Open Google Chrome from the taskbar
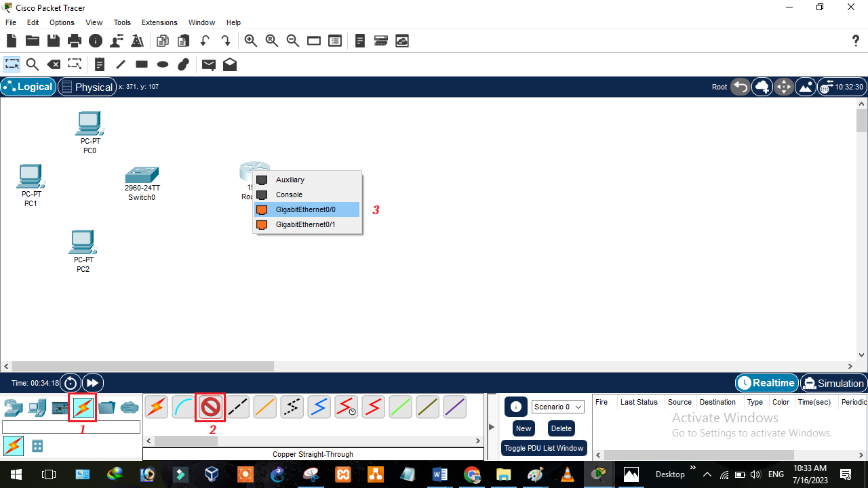Screen dimensions: 868x488 pyautogui.click(x=472, y=474)
